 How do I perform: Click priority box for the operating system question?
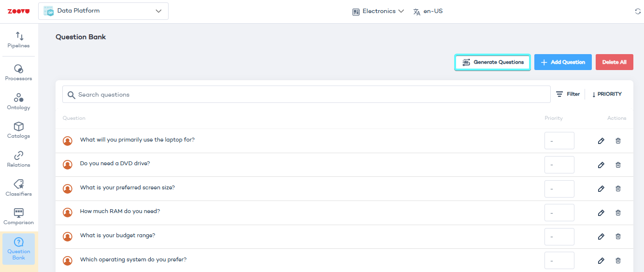click(x=559, y=260)
